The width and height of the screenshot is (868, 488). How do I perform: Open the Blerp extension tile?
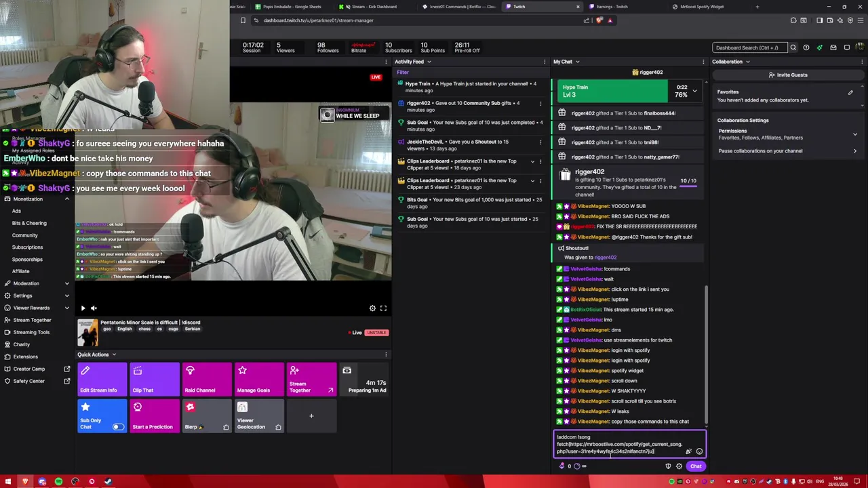(207, 416)
